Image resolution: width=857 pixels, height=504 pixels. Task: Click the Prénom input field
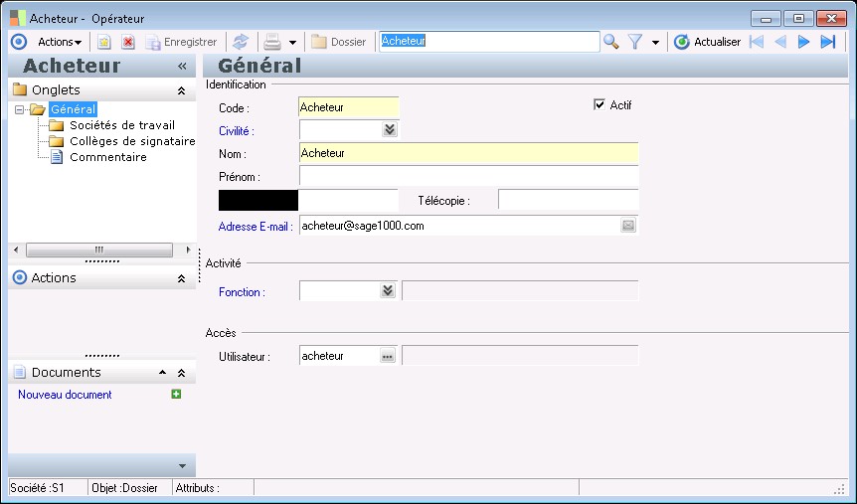pos(468,176)
